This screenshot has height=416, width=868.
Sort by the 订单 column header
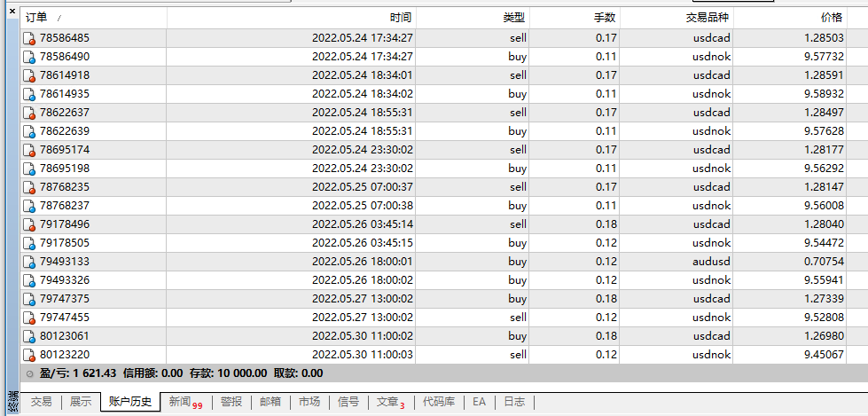(37, 18)
